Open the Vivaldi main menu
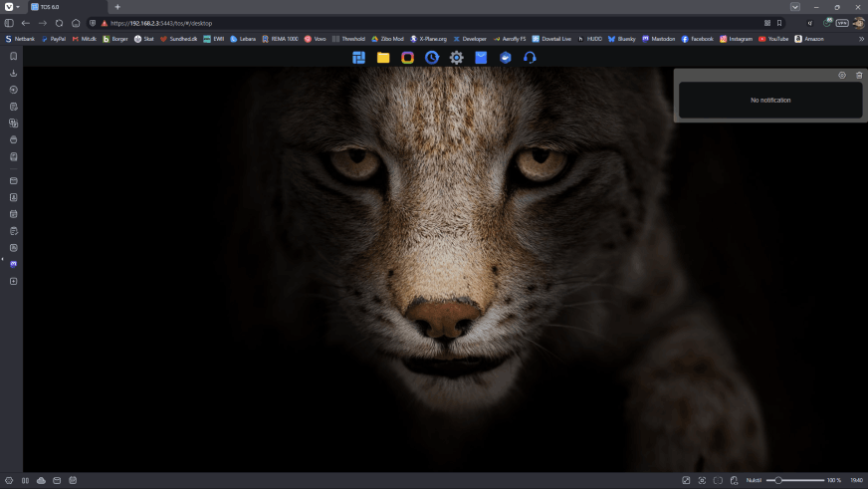Viewport: 868px width, 489px height. pyautogui.click(x=9, y=7)
